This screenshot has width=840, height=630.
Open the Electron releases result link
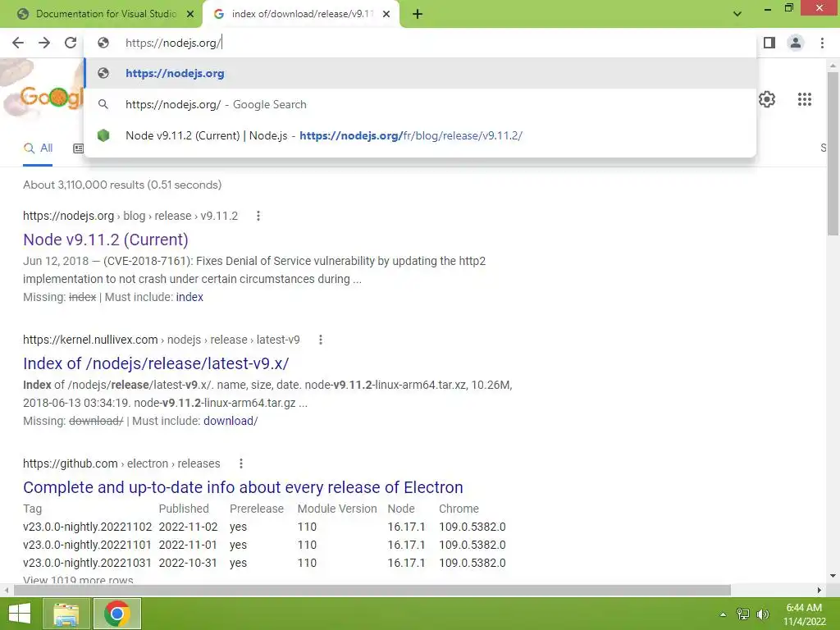[243, 487]
